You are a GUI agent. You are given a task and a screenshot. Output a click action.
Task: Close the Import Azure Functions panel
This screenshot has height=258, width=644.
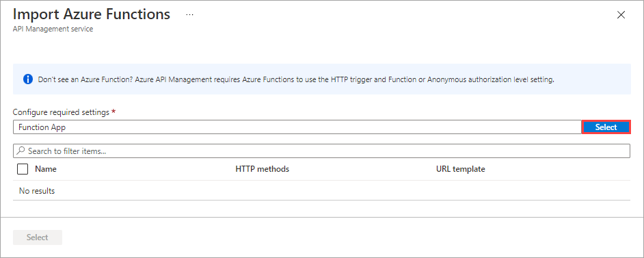pos(621,15)
